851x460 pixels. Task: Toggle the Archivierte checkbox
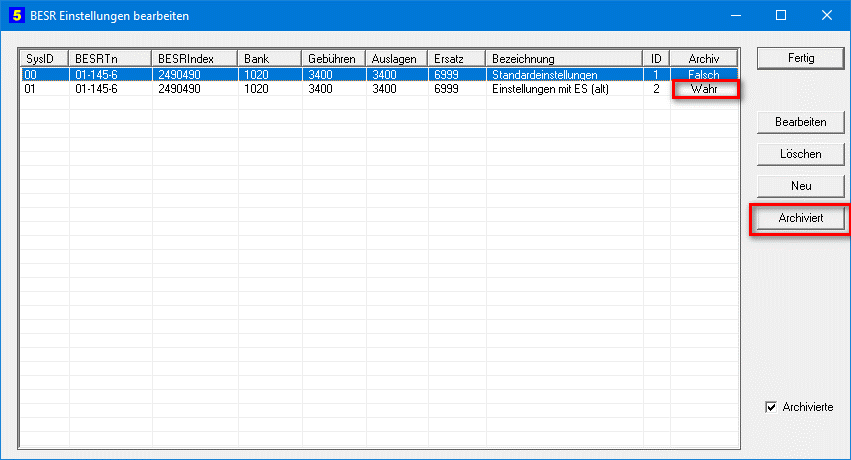tap(771, 407)
